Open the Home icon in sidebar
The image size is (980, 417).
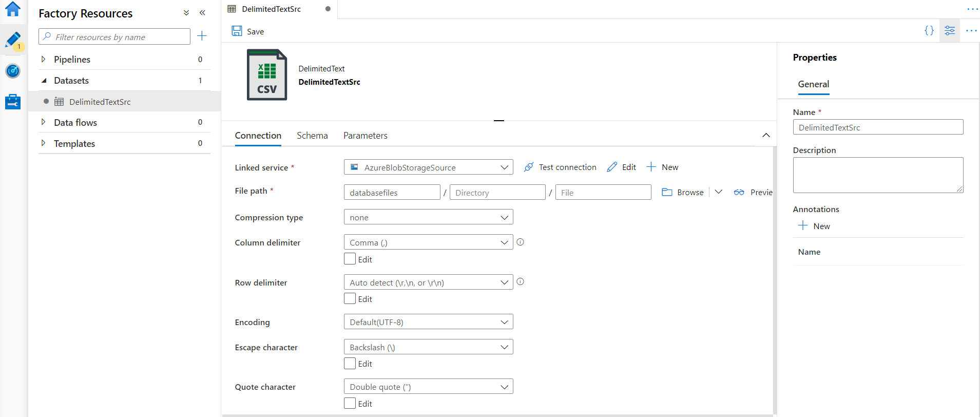(x=13, y=9)
